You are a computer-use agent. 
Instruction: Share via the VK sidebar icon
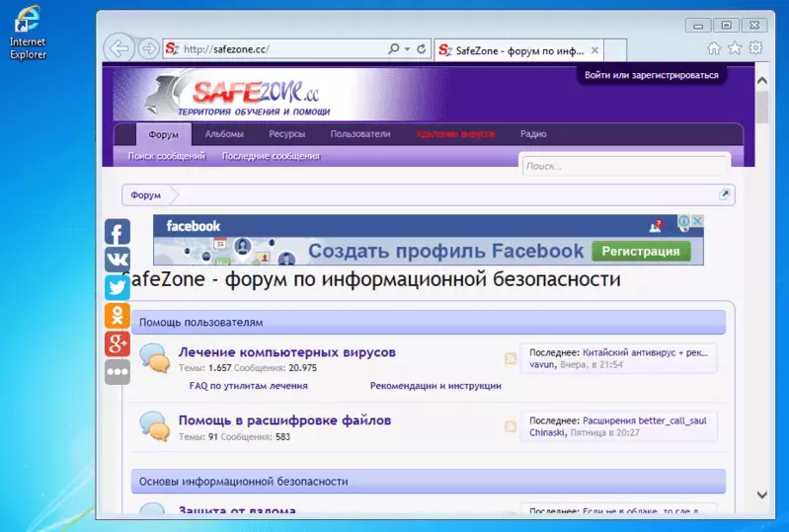tap(118, 260)
